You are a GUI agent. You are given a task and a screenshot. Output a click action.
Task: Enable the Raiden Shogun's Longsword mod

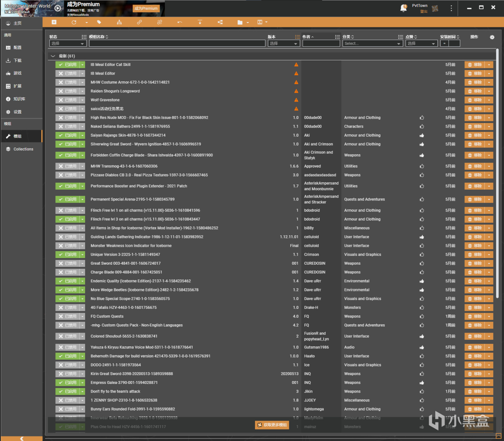pyautogui.click(x=67, y=91)
